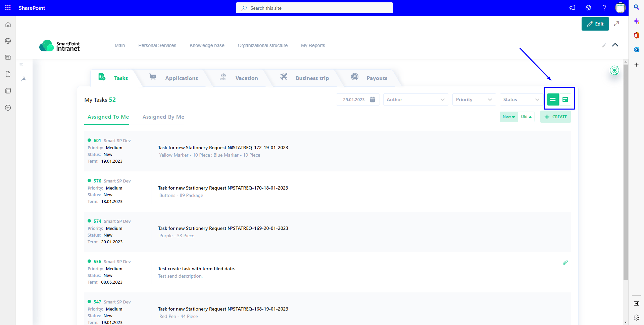This screenshot has width=644, height=325.
Task: Switch to compact list view
Action: point(553,99)
